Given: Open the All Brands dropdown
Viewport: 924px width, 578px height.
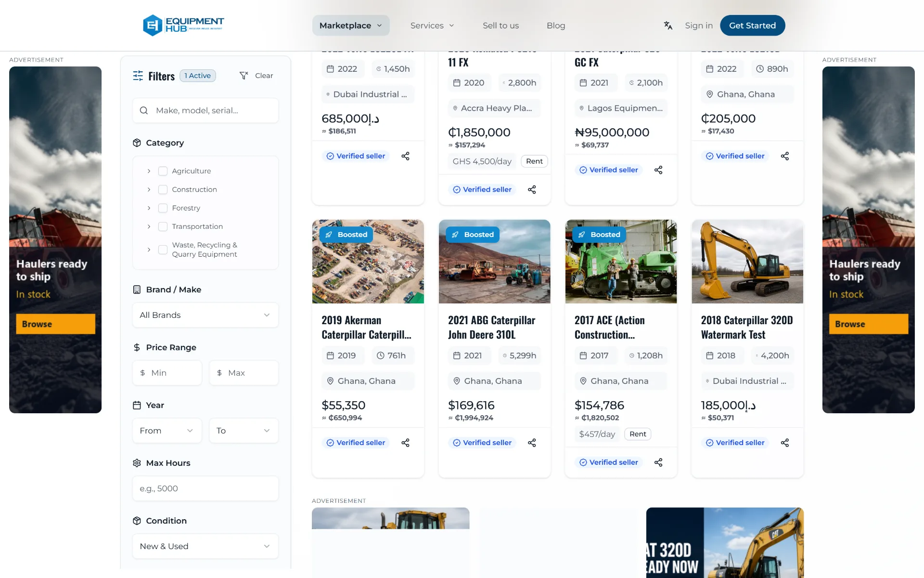Looking at the screenshot, I should point(205,315).
